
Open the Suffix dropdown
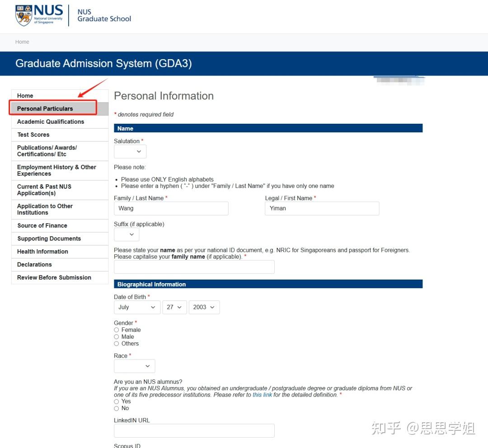[x=126, y=234]
